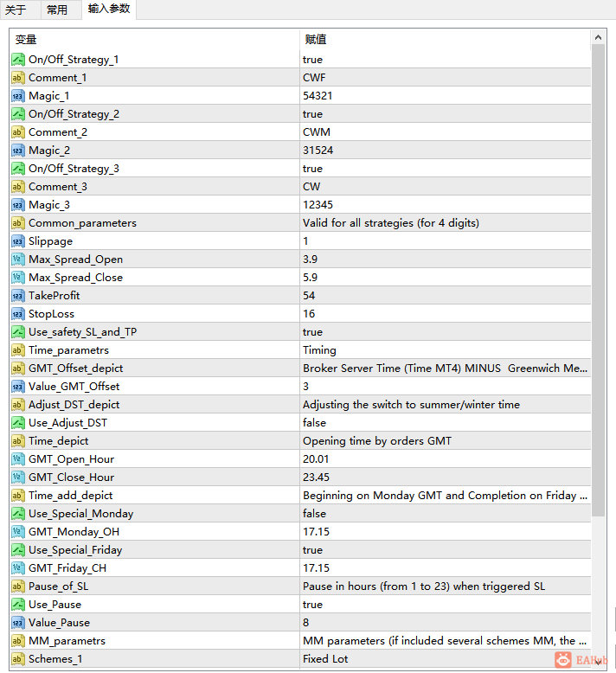616x673 pixels.
Task: Select the Time_add_depict variable name
Action: tap(70, 496)
